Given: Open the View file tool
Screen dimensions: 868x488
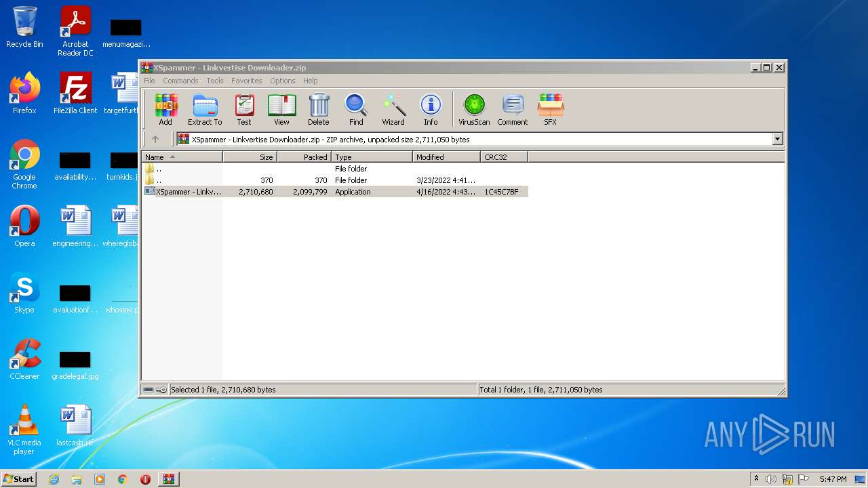Looking at the screenshot, I should click(x=281, y=110).
